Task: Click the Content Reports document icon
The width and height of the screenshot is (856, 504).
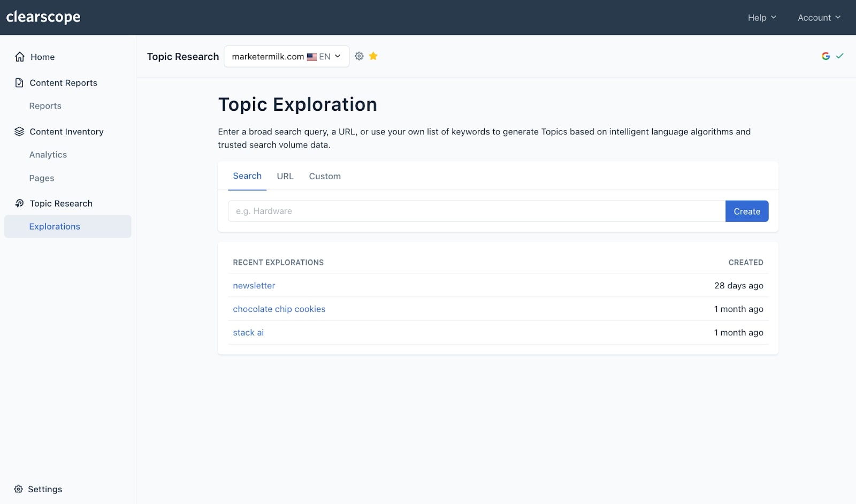Action: [19, 82]
